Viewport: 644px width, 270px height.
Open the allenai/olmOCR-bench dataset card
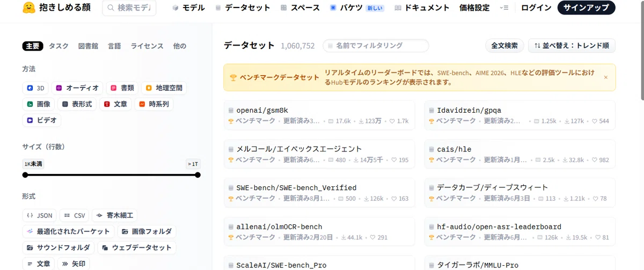point(319,232)
